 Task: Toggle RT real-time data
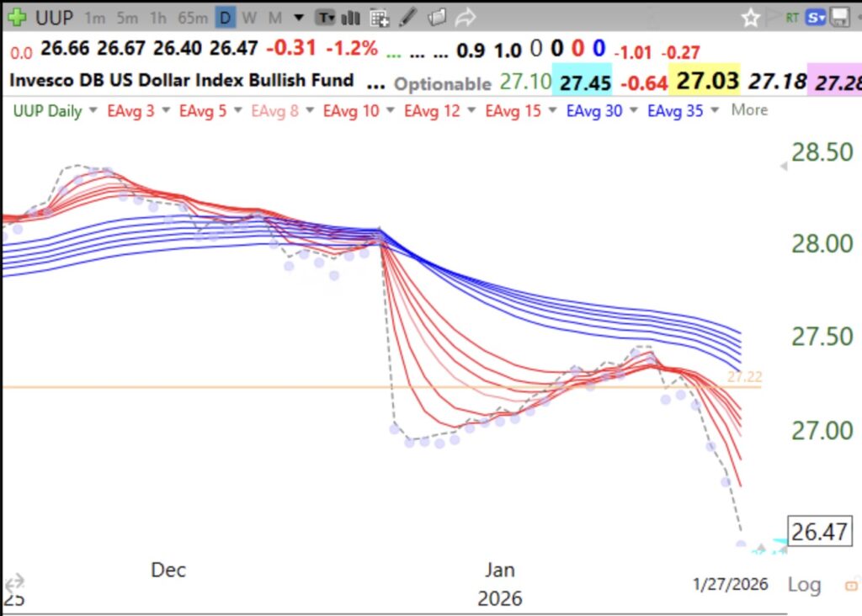click(791, 16)
